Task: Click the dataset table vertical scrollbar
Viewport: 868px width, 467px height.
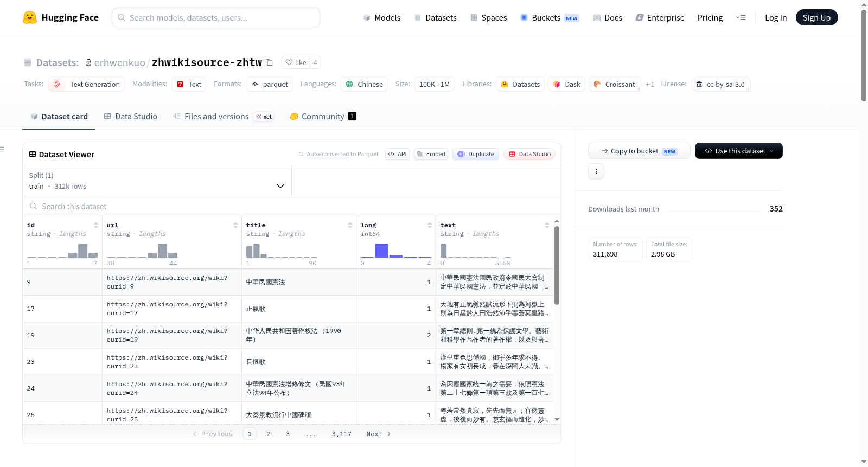Action: tap(557, 266)
